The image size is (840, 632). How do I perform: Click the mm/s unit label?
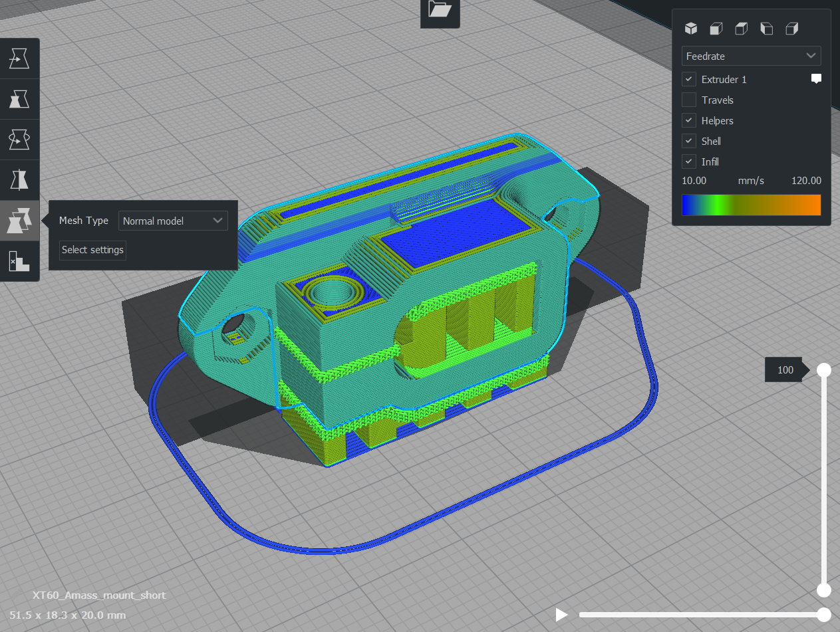[751, 181]
